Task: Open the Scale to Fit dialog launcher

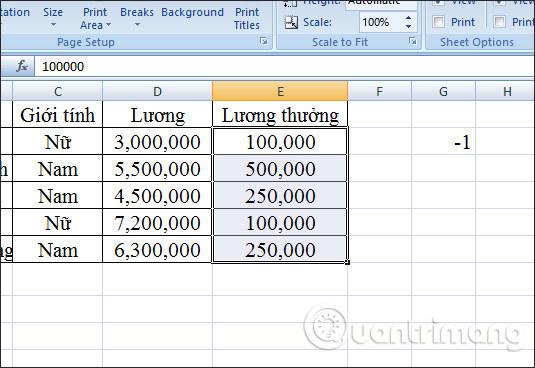Action: coord(413,41)
